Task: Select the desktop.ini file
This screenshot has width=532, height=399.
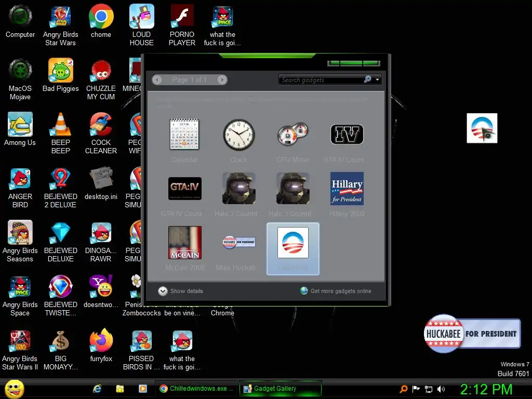Action: [x=101, y=183]
